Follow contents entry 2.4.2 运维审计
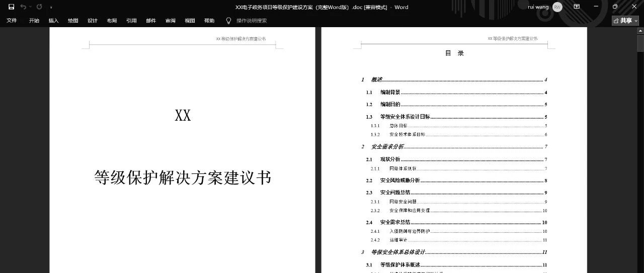This screenshot has width=644, height=273. [459, 240]
